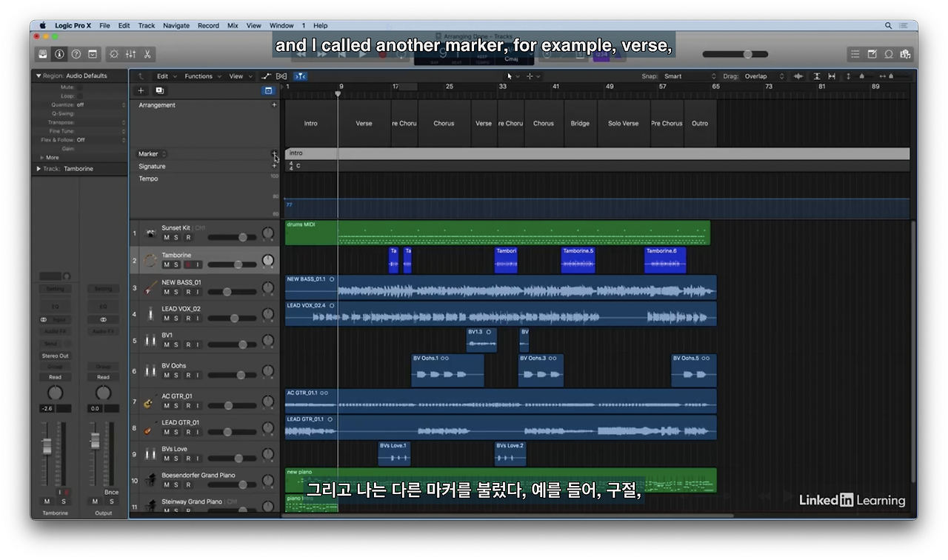Screen dimensions: 948x560
Task: Open the Media Browser icon
Action: (905, 54)
